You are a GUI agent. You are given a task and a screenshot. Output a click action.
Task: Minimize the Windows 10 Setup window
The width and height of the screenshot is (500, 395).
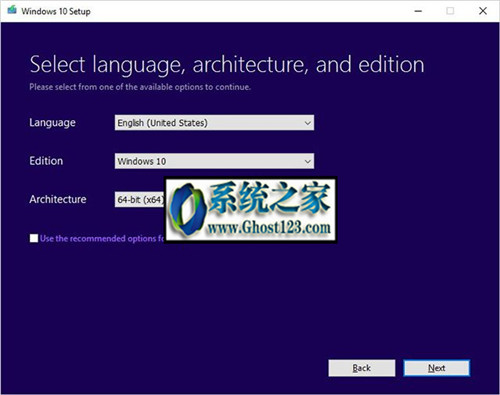[x=418, y=11]
